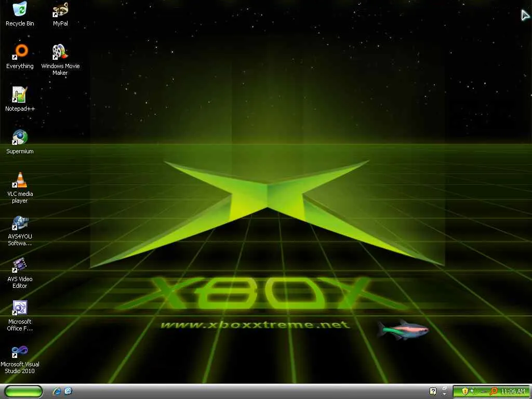Screen dimensions: 532x399
Task: Select the Supermium browser shortcut
Action: tap(20, 142)
